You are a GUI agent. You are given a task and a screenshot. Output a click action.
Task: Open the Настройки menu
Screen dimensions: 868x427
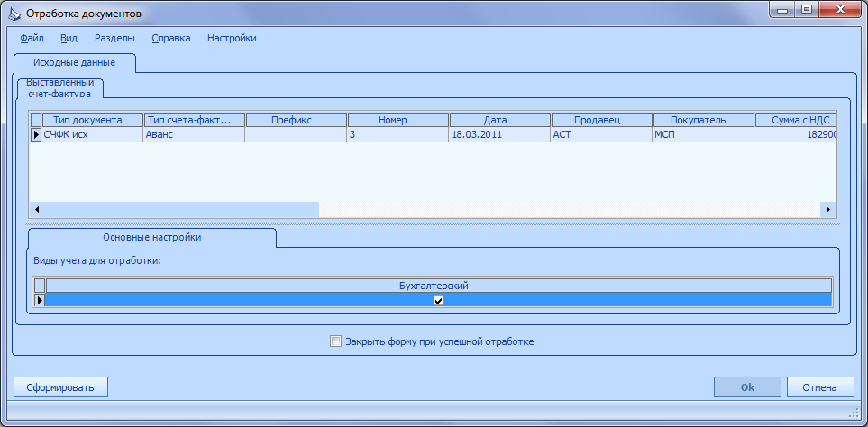pos(232,38)
